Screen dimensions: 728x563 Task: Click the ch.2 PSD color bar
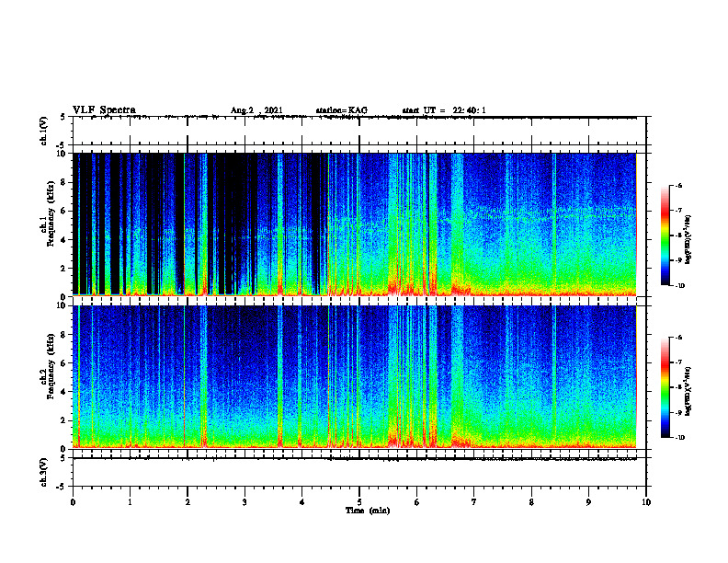(x=665, y=387)
